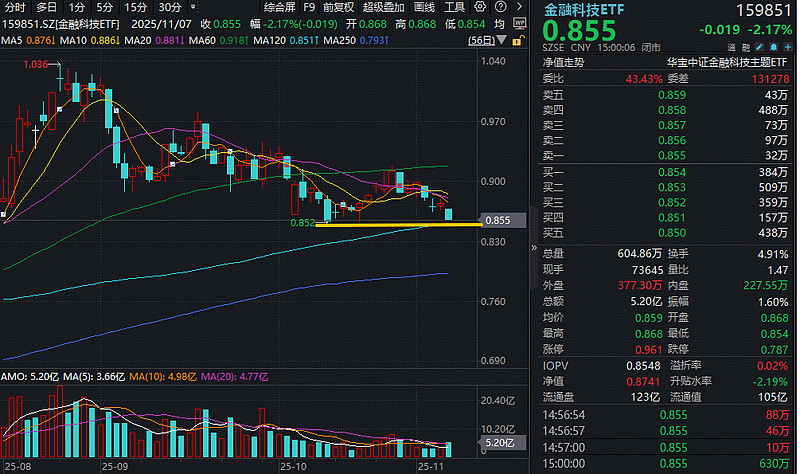
Task: Open the 56日 period dropdown triangle
Action: click(x=502, y=40)
